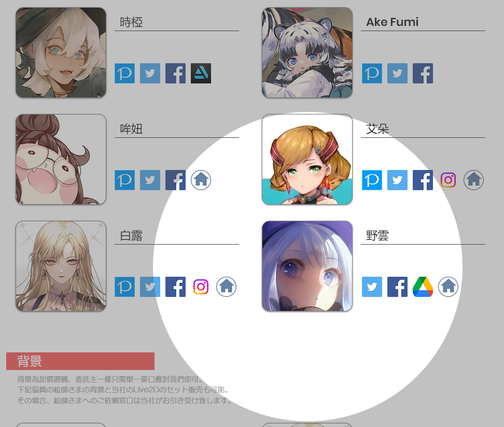Viewport: 504px width, 427px height.
Task: Open 野雲's Twitter icon
Action: (x=372, y=287)
